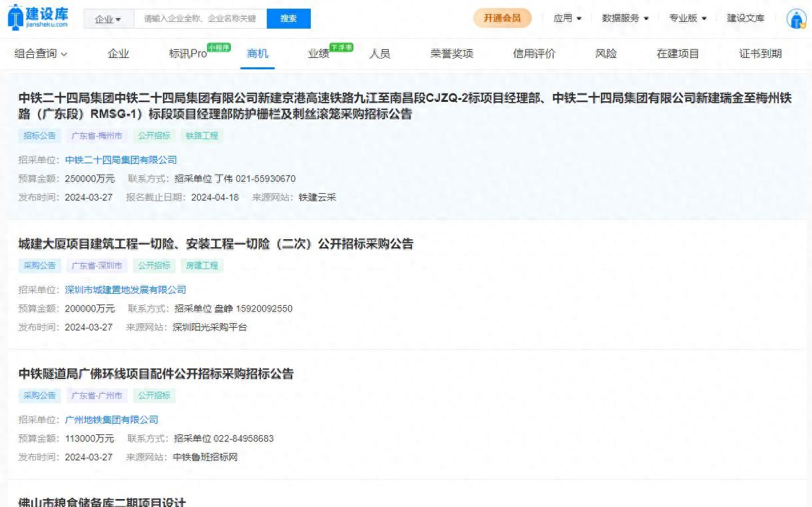Viewport: 812px width, 507px height.
Task: Select the 铁路工程 tag on first announcement
Action: (201, 135)
